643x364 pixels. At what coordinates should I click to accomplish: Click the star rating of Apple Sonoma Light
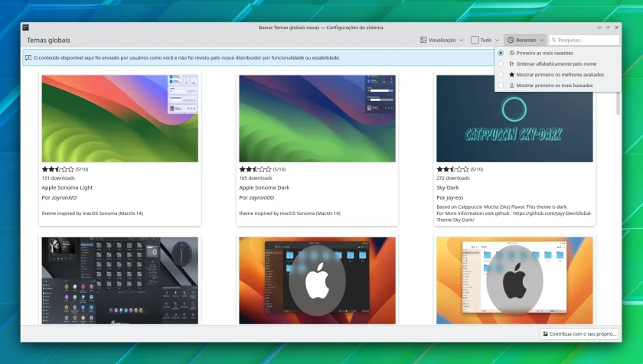click(x=58, y=169)
